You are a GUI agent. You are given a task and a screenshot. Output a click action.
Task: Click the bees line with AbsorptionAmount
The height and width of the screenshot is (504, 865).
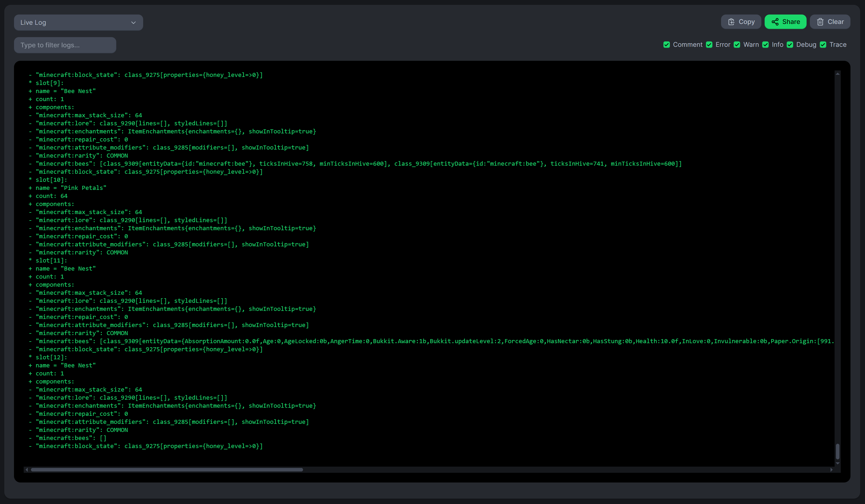tap(431, 341)
